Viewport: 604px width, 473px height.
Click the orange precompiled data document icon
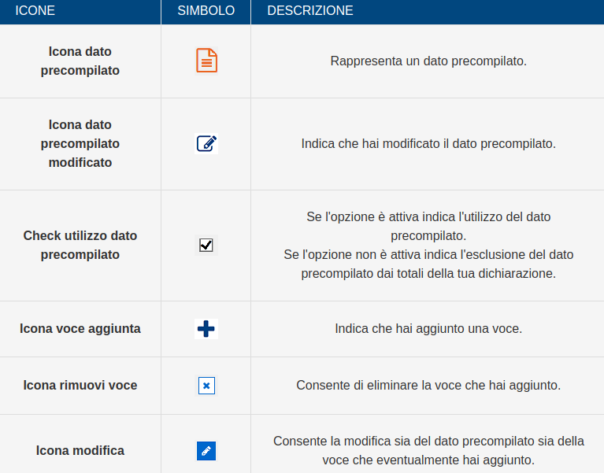point(206,61)
